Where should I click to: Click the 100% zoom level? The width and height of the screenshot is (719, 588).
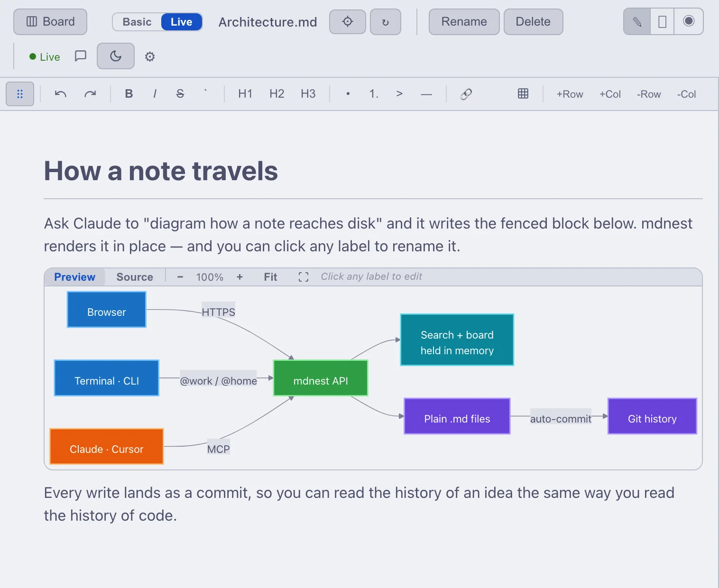coord(210,277)
